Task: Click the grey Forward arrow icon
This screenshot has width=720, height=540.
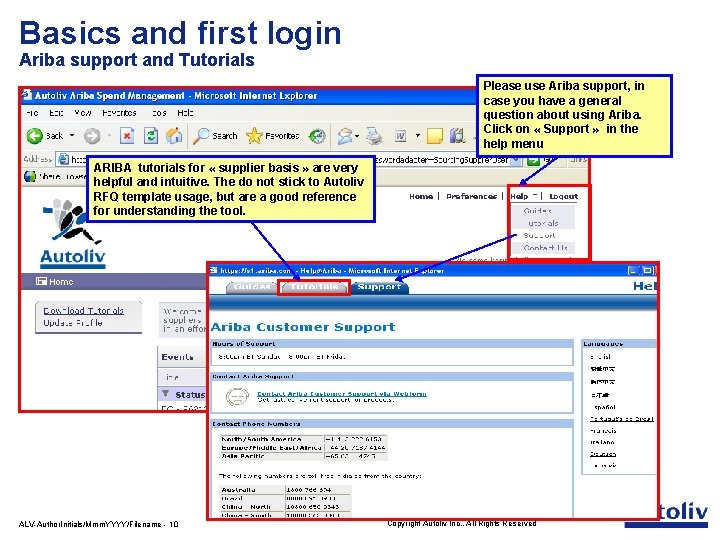Action: click(92, 135)
